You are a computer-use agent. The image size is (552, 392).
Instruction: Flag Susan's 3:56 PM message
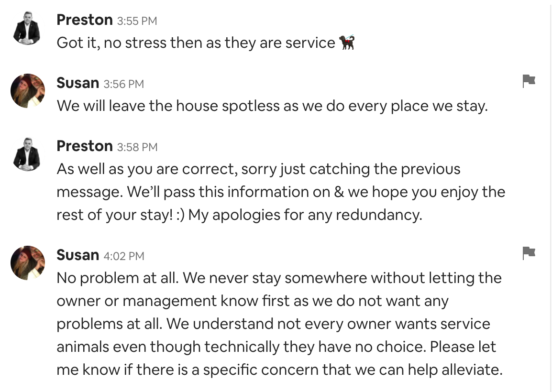point(529,81)
